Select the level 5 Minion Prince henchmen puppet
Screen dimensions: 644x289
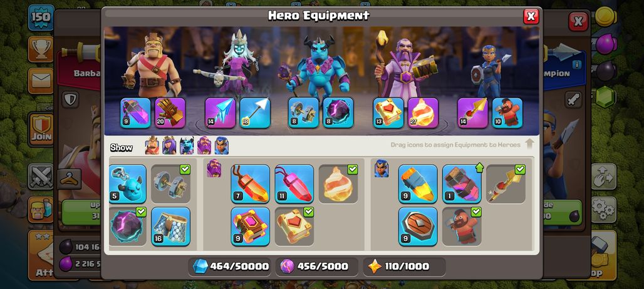[127, 184]
